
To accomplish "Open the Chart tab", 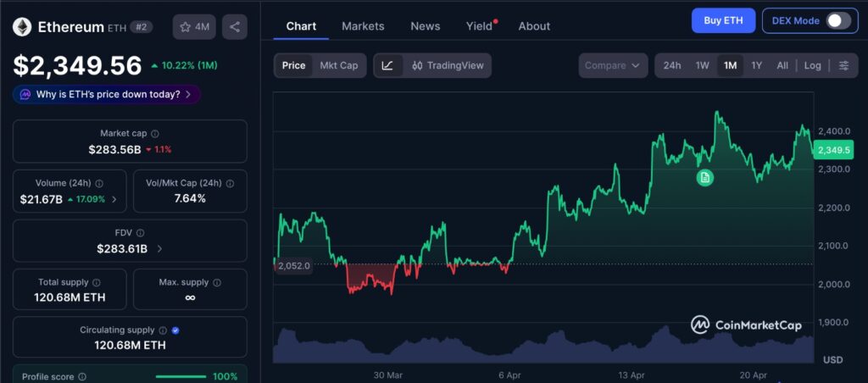I will [x=301, y=26].
